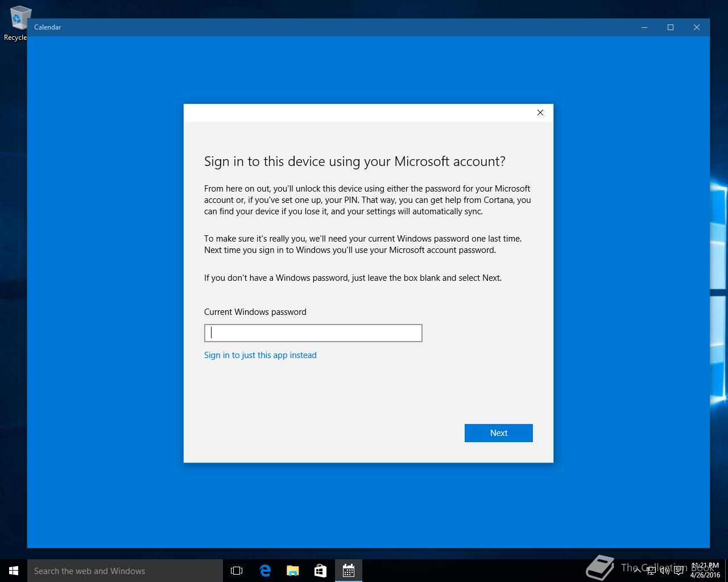The width and height of the screenshot is (728, 582).
Task: Click the Next button
Action: (499, 433)
